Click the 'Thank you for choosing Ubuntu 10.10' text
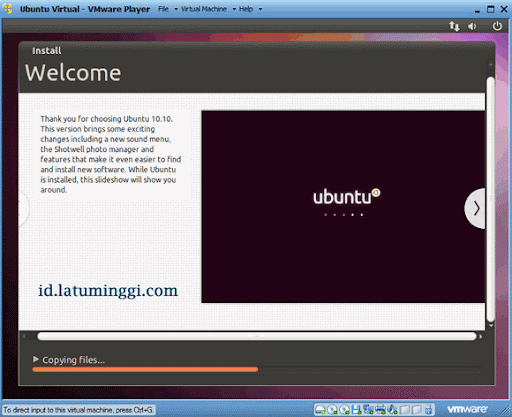Viewport: 512px width, 417px height. [106, 119]
